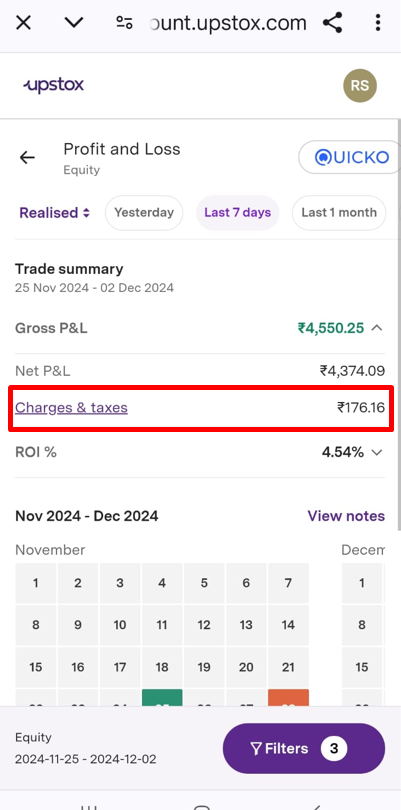Select the Last 7 days chip
This screenshot has width=401, height=810.
pyautogui.click(x=237, y=213)
